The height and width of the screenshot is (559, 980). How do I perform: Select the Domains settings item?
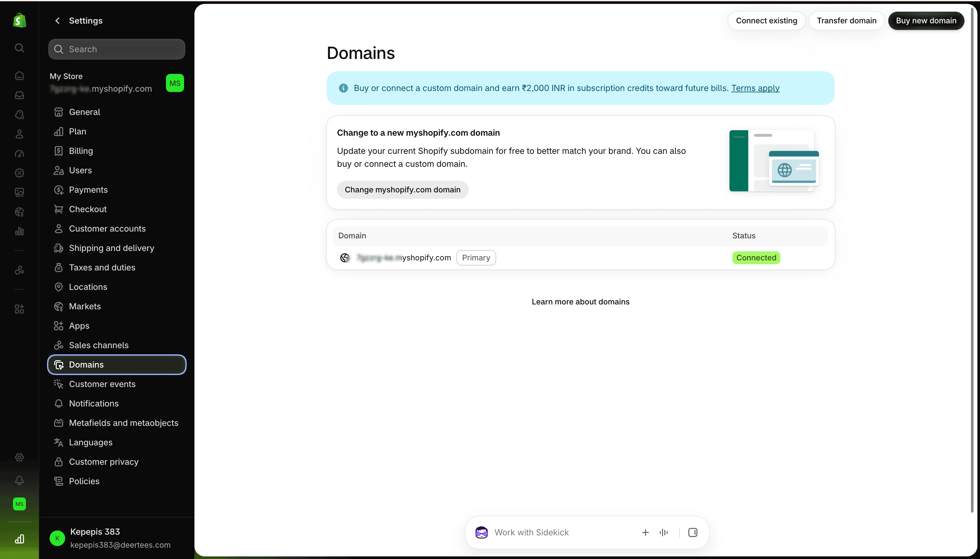click(117, 365)
